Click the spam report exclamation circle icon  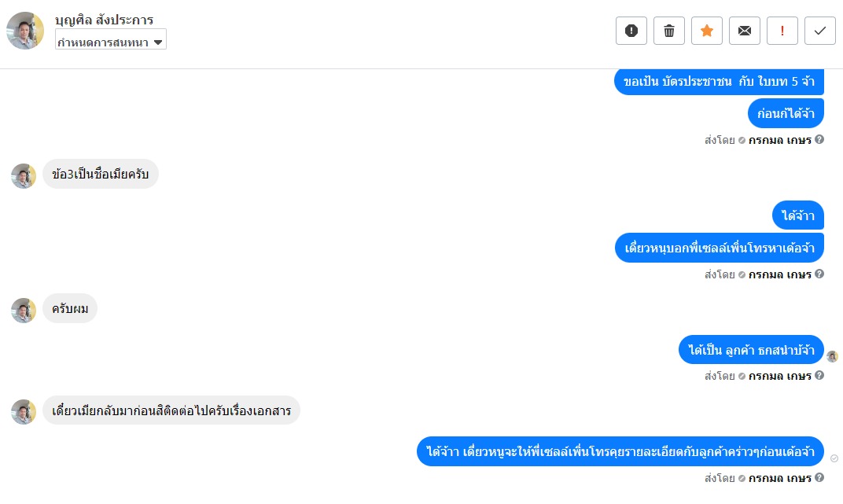(631, 31)
